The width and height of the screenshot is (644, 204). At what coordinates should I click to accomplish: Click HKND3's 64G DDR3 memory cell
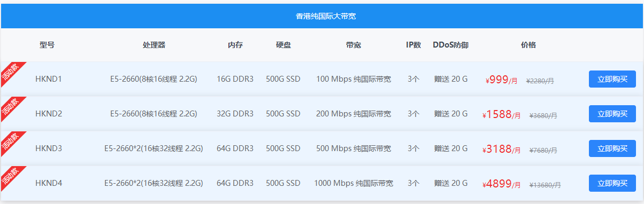[x=235, y=148]
